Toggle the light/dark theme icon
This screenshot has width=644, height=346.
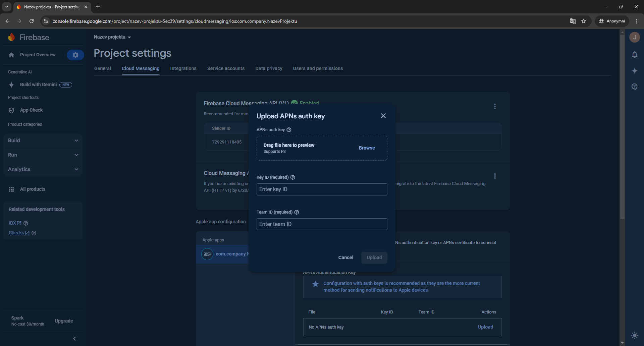(634, 335)
